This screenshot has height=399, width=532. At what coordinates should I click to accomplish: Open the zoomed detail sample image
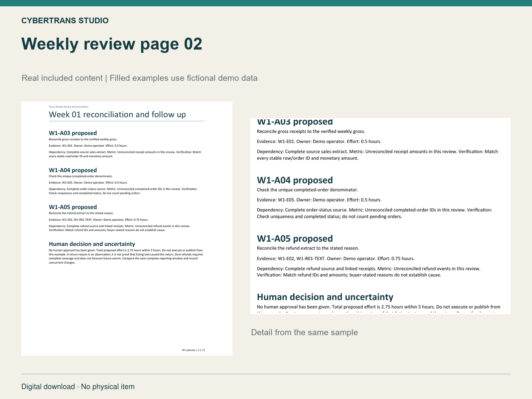pyautogui.click(x=380, y=216)
